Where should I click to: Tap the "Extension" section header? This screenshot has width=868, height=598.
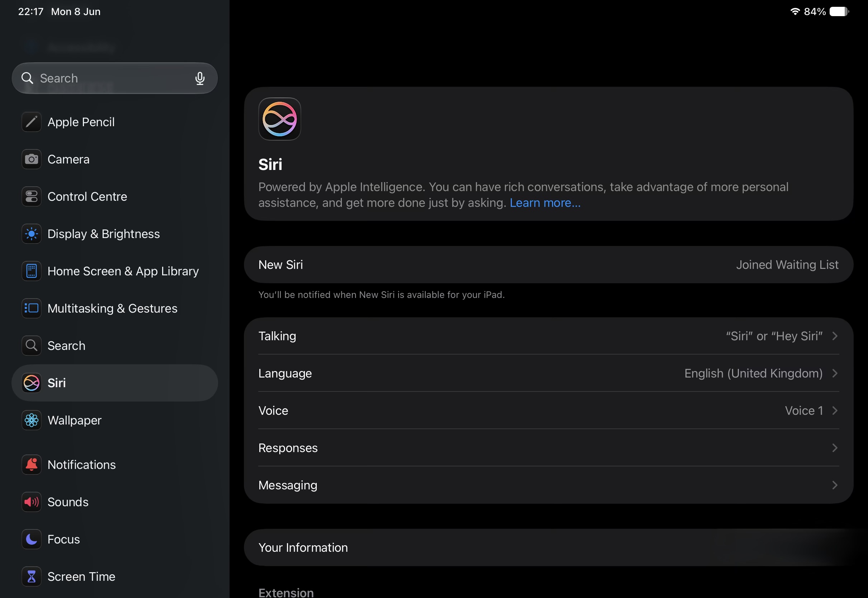[286, 592]
